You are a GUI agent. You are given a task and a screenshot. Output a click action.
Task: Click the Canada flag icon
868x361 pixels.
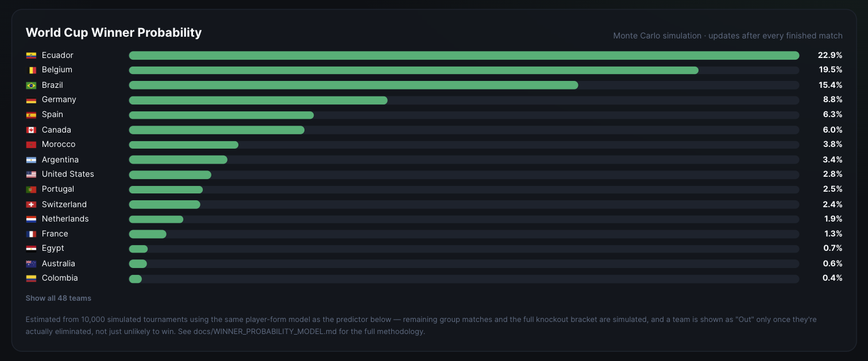tap(31, 130)
